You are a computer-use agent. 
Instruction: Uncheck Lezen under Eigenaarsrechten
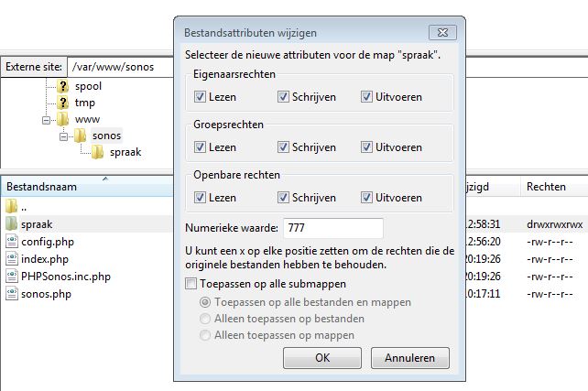(201, 96)
